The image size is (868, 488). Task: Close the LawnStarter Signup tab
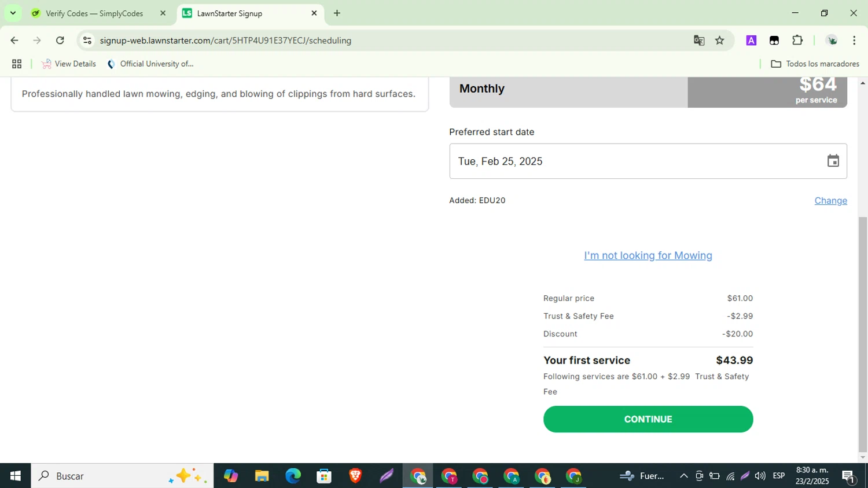pos(314,13)
